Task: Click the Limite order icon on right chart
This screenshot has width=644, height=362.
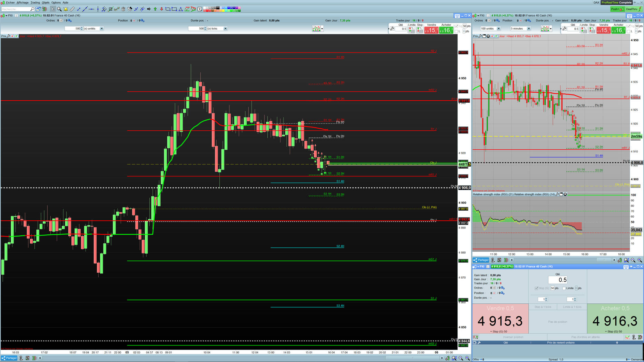Action: coord(584,30)
